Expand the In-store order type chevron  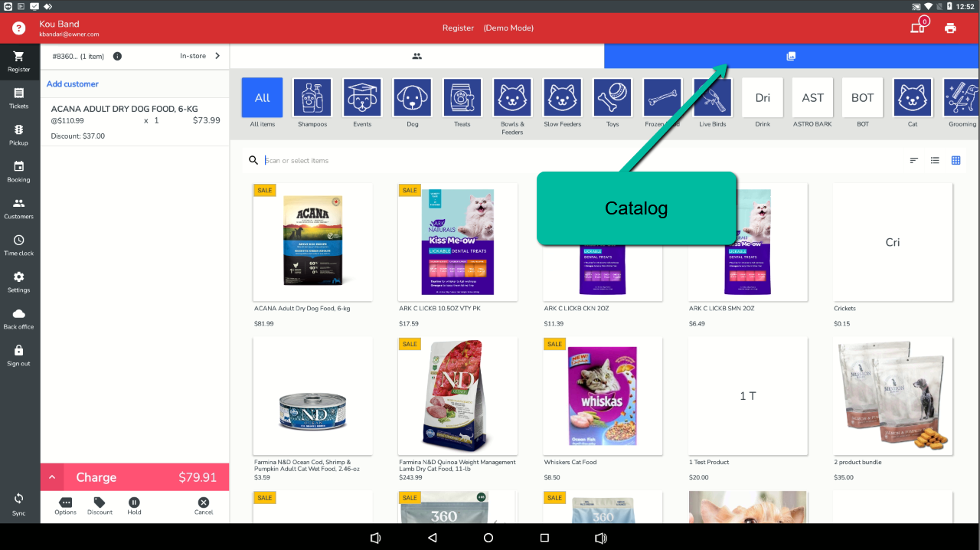pyautogui.click(x=217, y=56)
